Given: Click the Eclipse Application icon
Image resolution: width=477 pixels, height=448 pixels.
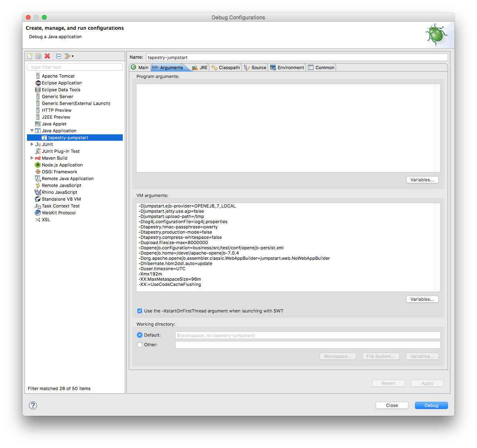Looking at the screenshot, I should 38,83.
